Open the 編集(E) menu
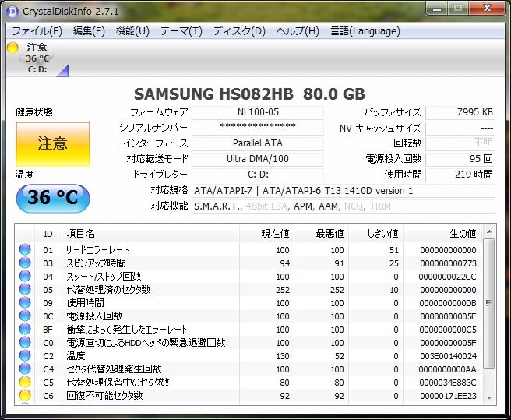 click(x=89, y=31)
